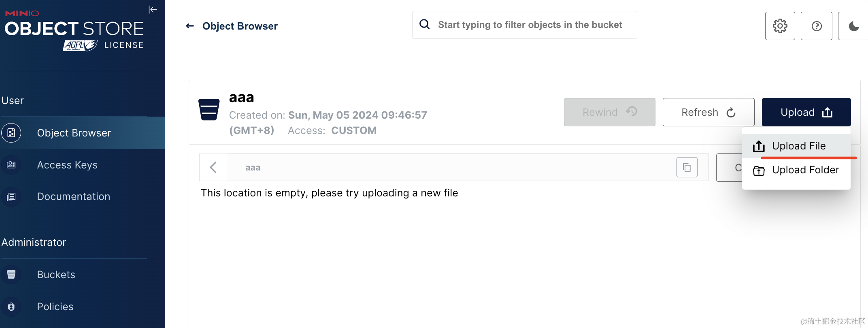This screenshot has width=868, height=328.
Task: Select Upload File from the menu
Action: point(798,146)
